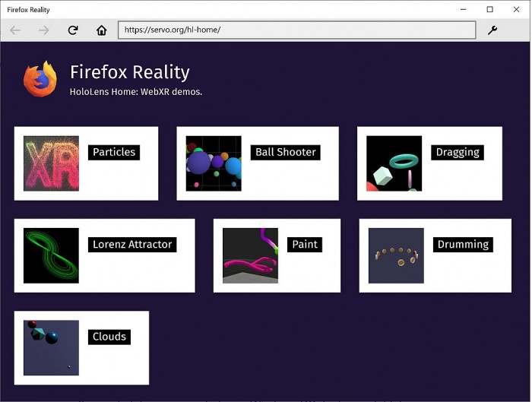Maximize the Firefox Reality window
This screenshot has width=532, height=402.
point(489,9)
